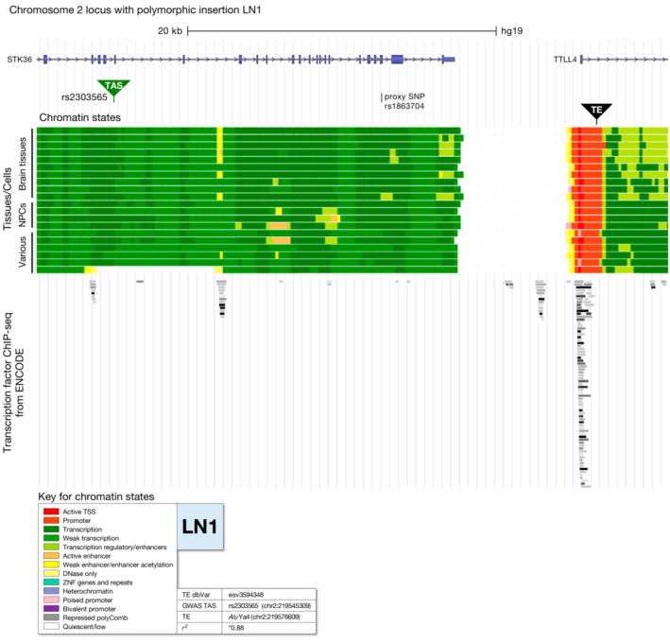This screenshot has width=670, height=644.
Task: Click the rs2303565 (chr2:219545309) table cell
Action: point(269,606)
